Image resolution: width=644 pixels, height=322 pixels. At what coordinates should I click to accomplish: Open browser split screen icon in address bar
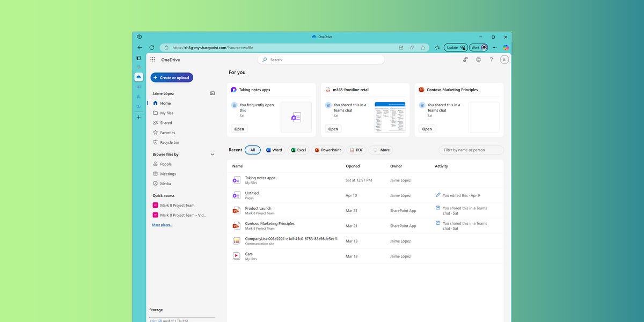coord(401,47)
